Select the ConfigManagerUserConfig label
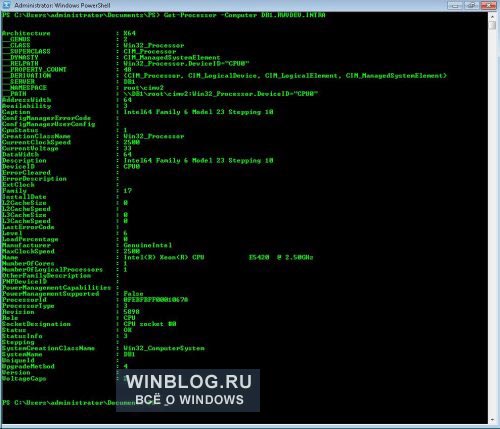This screenshot has height=429, width=500. click(49, 124)
